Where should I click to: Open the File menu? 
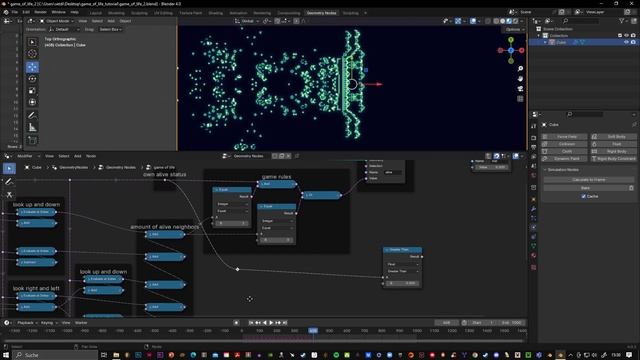(15, 12)
